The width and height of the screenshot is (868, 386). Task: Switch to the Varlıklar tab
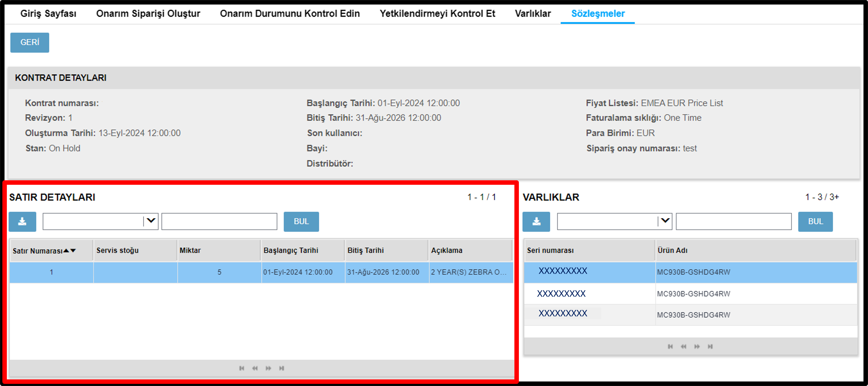click(533, 13)
